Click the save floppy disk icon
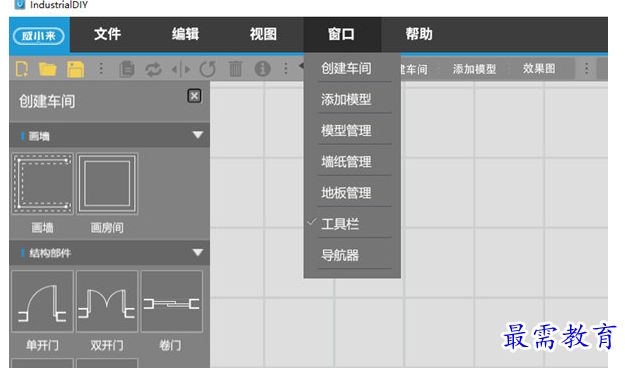This screenshot has height=368, width=625. 75,69
